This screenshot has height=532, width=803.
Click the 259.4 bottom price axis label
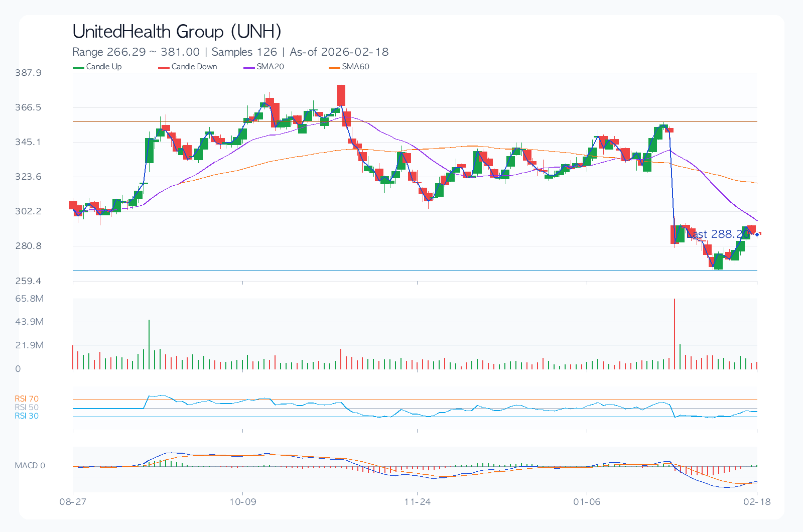(x=29, y=281)
